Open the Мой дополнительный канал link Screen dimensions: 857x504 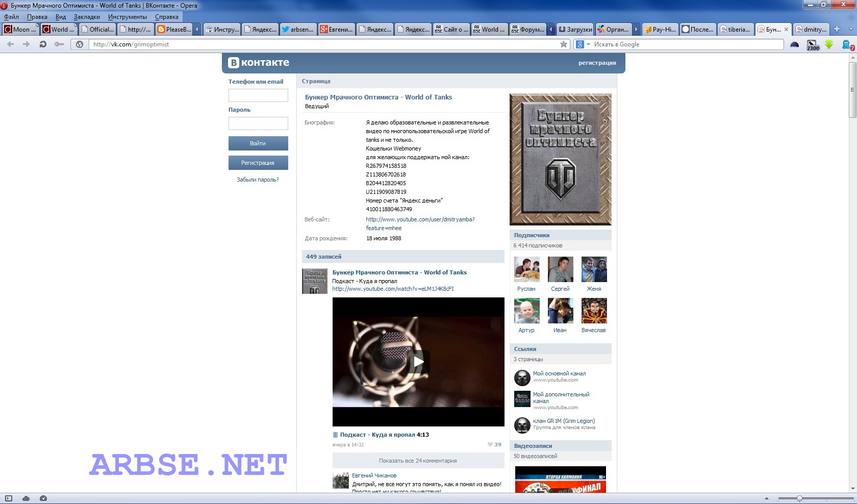click(x=561, y=397)
